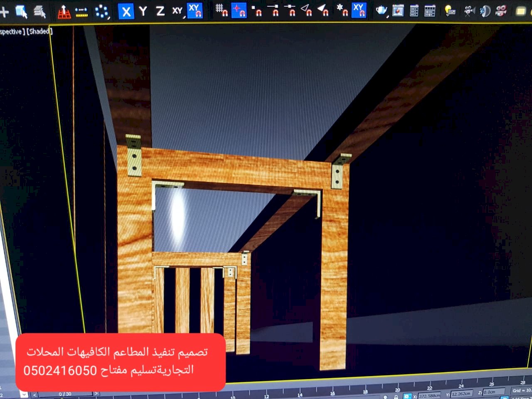Image resolution: width=532 pixels, height=399 pixels.
Task: Go to previous frame on time slider
Action: [x=35, y=394]
